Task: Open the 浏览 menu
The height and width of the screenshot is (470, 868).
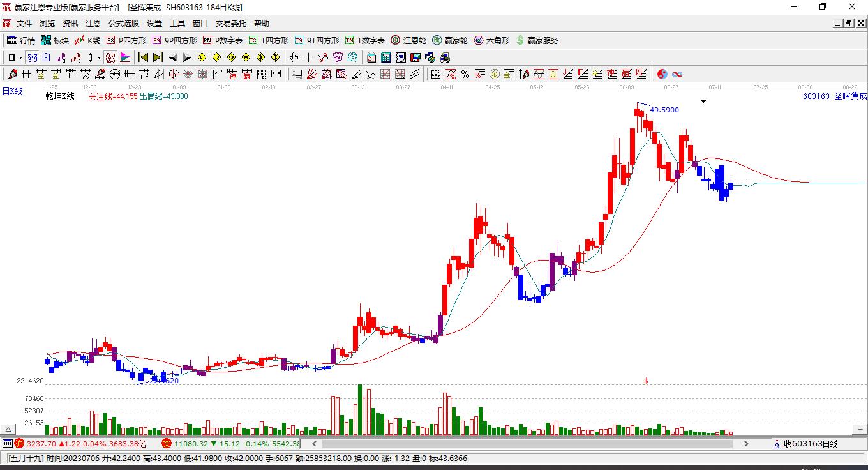Action: click(x=47, y=24)
